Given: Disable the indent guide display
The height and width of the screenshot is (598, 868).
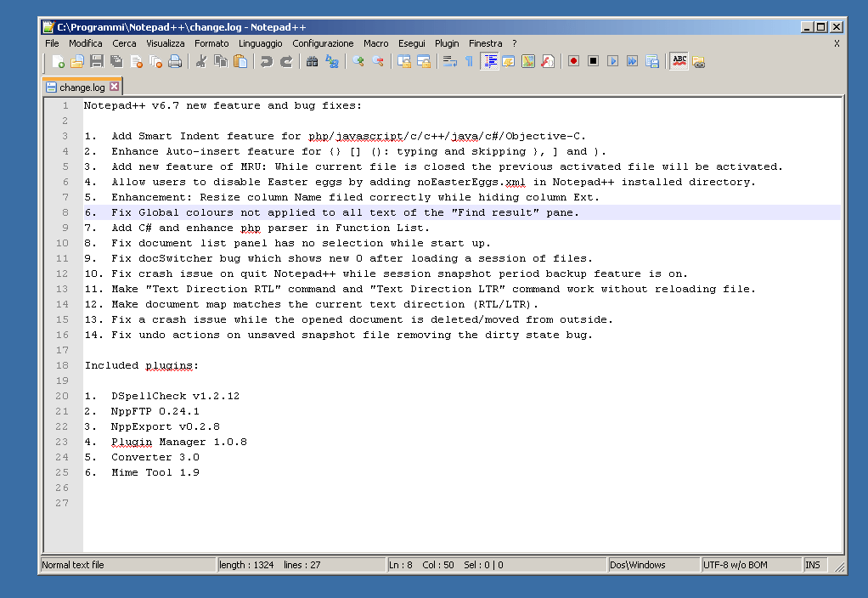Looking at the screenshot, I should pyautogui.click(x=490, y=60).
